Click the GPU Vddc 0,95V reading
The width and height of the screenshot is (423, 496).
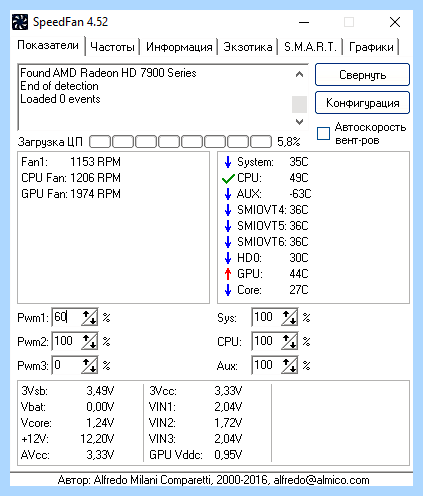click(196, 455)
